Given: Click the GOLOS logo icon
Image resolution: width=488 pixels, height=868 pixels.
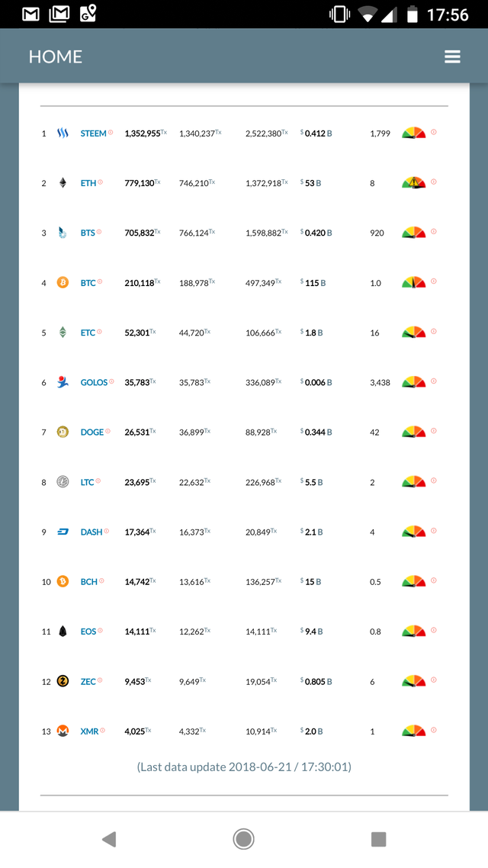Looking at the screenshot, I should (63, 382).
